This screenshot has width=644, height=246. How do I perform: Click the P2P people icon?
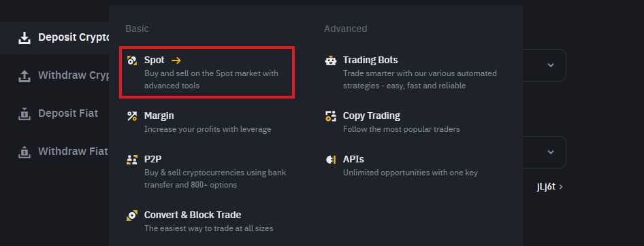pyautogui.click(x=132, y=160)
